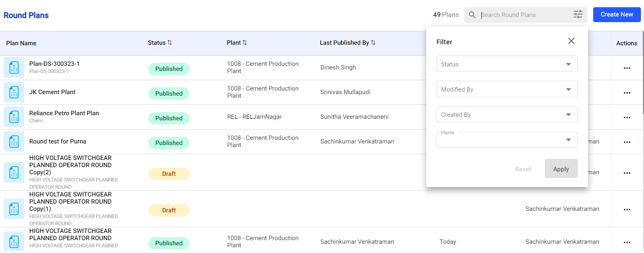Select Srinivas Mullapudi publisher cell

[x=345, y=92]
